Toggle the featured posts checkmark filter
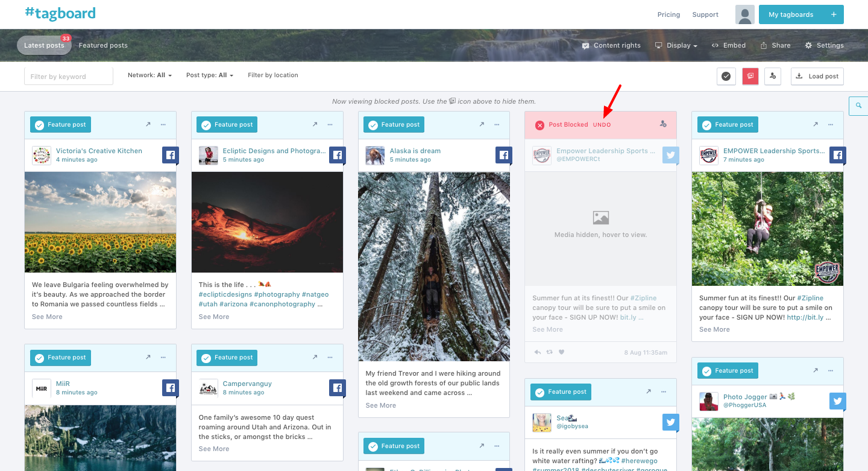This screenshot has height=471, width=868. [x=726, y=76]
